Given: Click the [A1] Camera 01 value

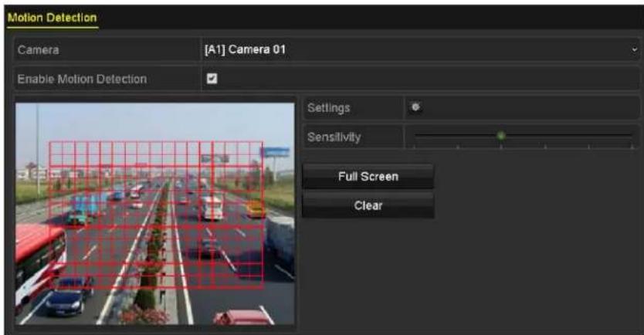Looking at the screenshot, I should [245, 49].
